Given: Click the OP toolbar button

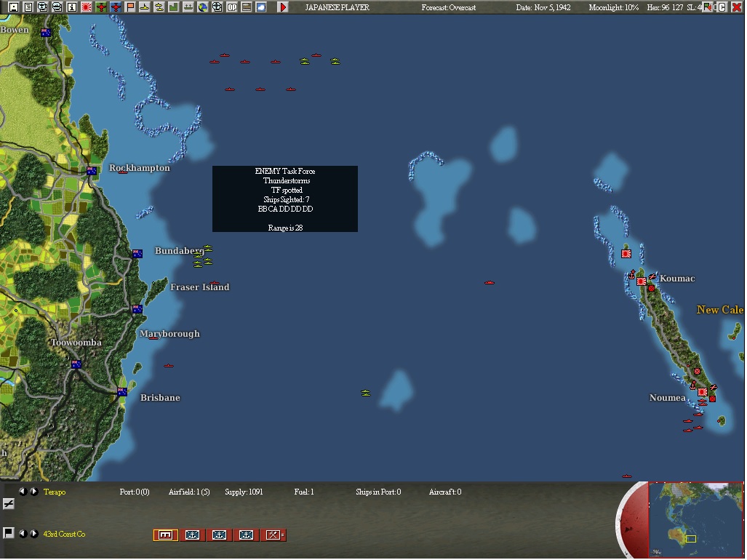Looking at the screenshot, I should point(232,7).
